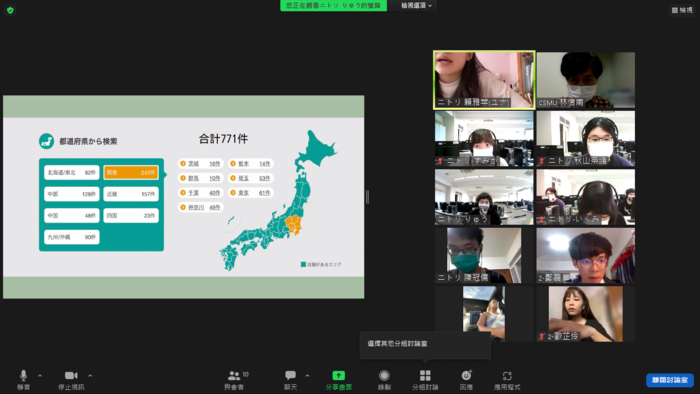The width and height of the screenshot is (700, 394).
Task: Open the Apps icon in toolbar
Action: coord(507,376)
